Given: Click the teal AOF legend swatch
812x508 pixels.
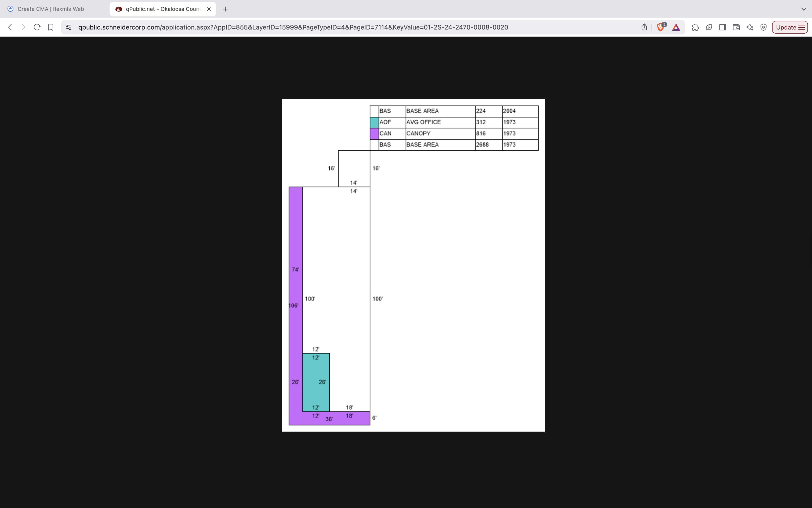Looking at the screenshot, I should click(x=374, y=122).
